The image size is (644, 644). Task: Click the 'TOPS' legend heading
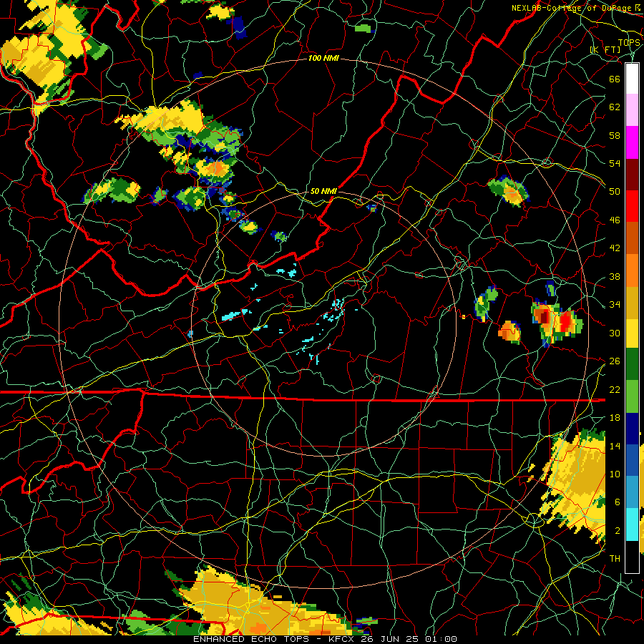pyautogui.click(x=629, y=43)
